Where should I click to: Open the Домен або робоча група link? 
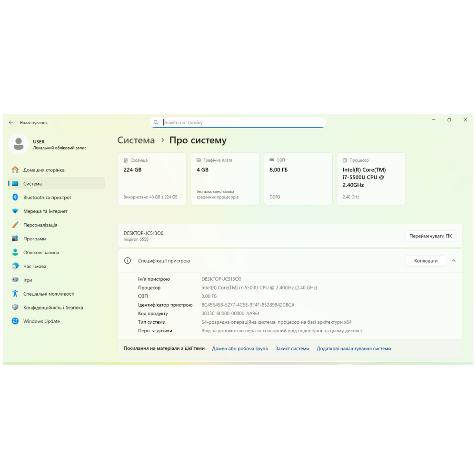[240, 348]
